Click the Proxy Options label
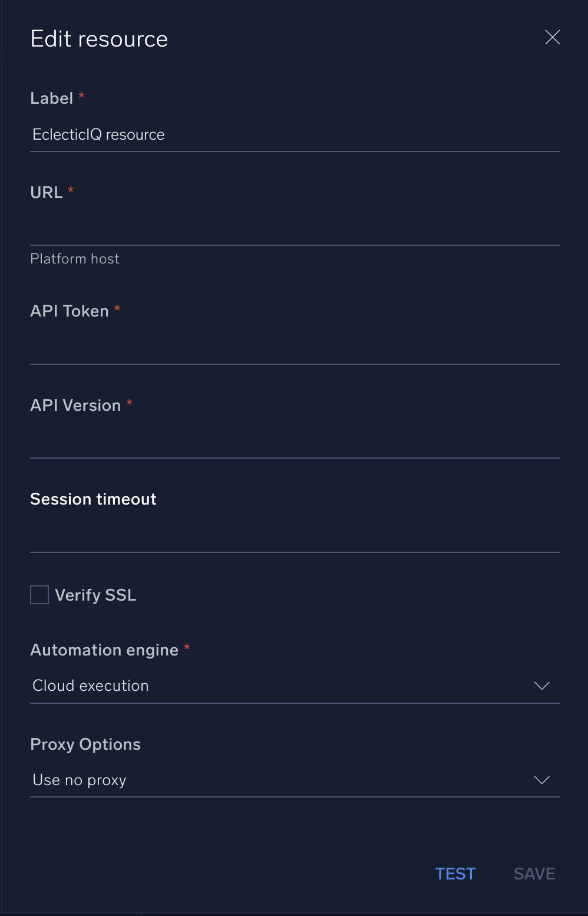Viewport: 588px width, 916px height. click(85, 744)
